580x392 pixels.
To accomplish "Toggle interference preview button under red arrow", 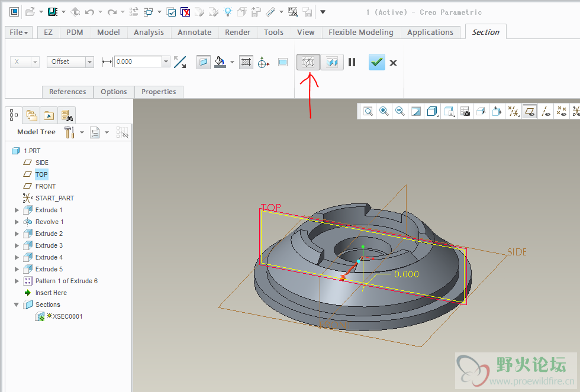I will click(x=308, y=62).
